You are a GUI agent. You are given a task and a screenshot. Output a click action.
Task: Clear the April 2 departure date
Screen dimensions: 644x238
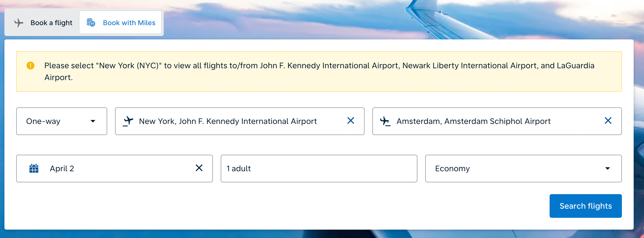(199, 168)
